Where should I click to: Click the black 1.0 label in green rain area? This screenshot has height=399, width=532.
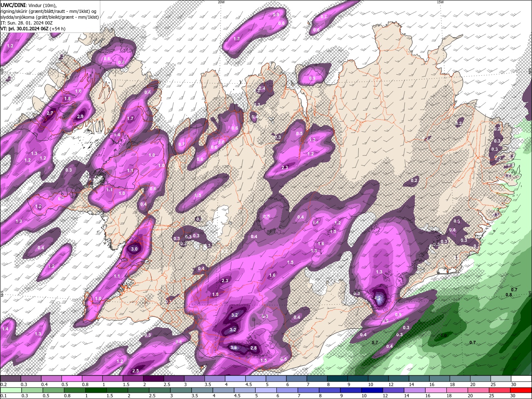[443, 335]
